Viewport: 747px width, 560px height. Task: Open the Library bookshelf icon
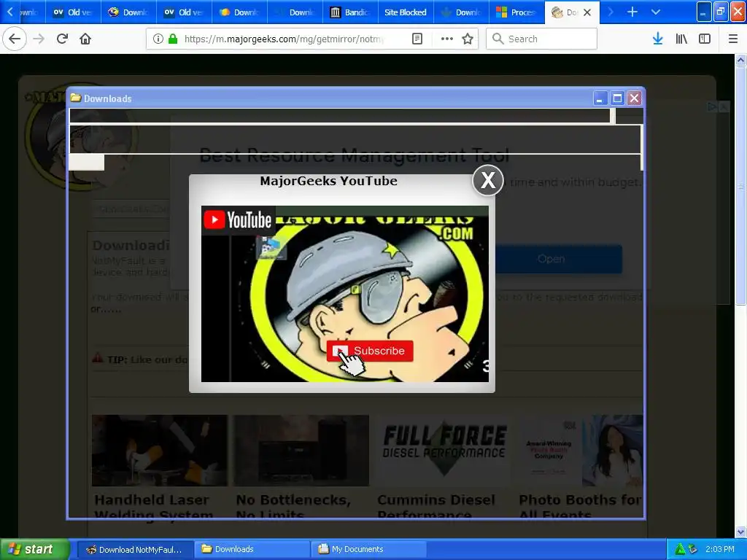681,39
